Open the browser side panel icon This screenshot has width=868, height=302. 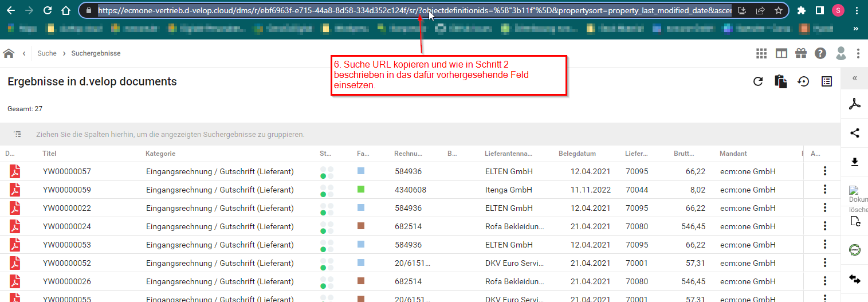pyautogui.click(x=820, y=10)
